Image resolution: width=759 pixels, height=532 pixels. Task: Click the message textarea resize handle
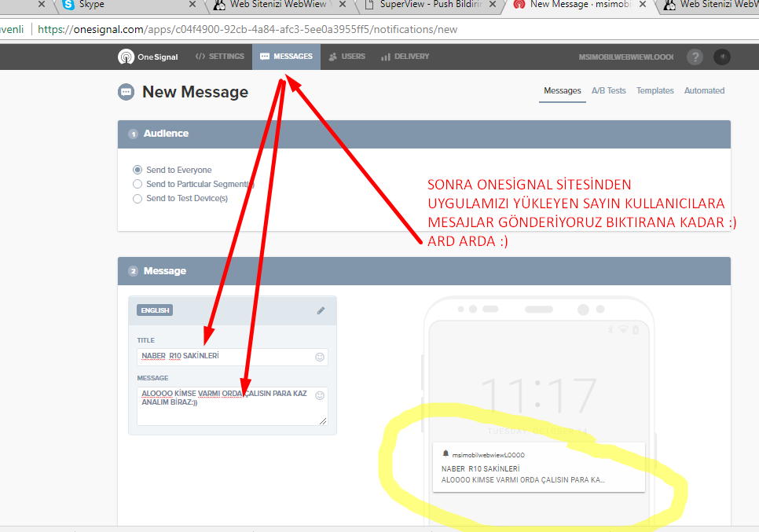tap(323, 421)
